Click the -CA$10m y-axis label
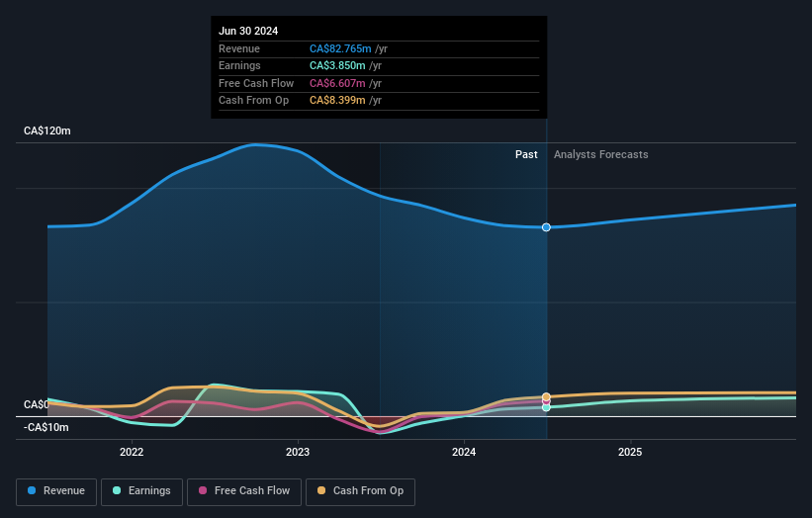The width and height of the screenshot is (812, 518). click(46, 427)
